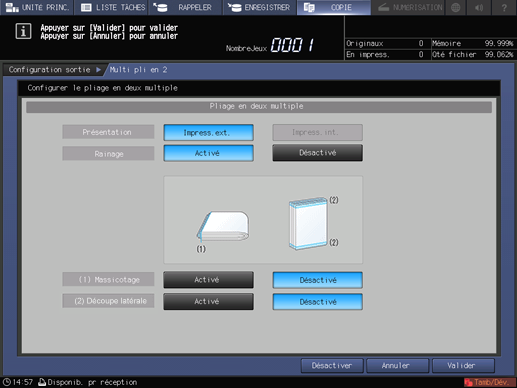
Task: Click the Désactiver button at bottom
Action: point(332,366)
